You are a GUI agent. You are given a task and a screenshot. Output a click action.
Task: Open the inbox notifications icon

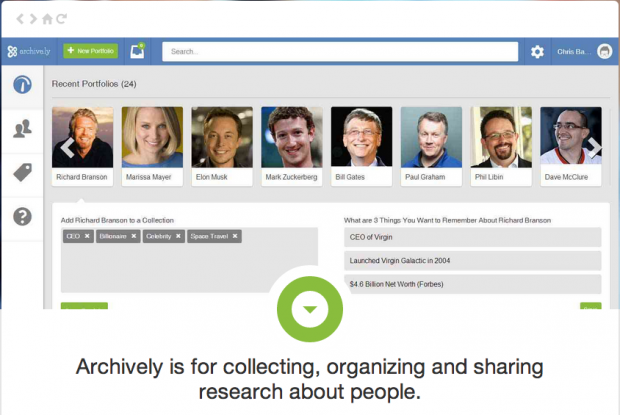click(x=138, y=51)
